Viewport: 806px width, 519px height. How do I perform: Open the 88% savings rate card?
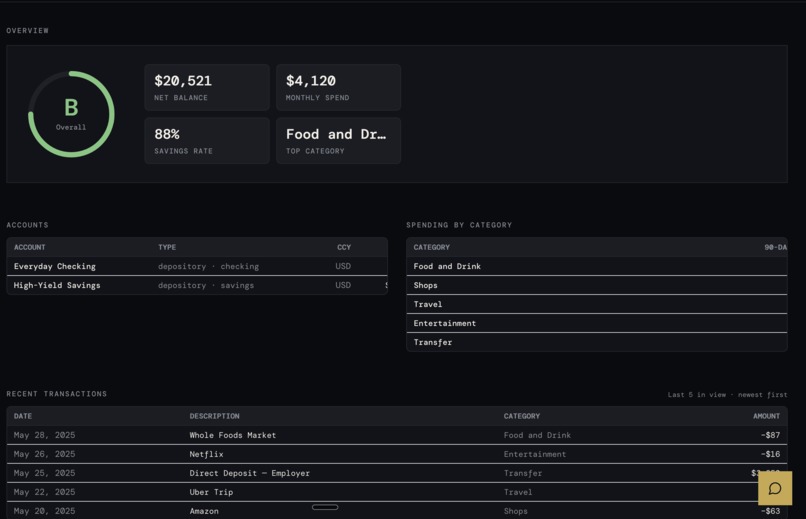tap(207, 141)
